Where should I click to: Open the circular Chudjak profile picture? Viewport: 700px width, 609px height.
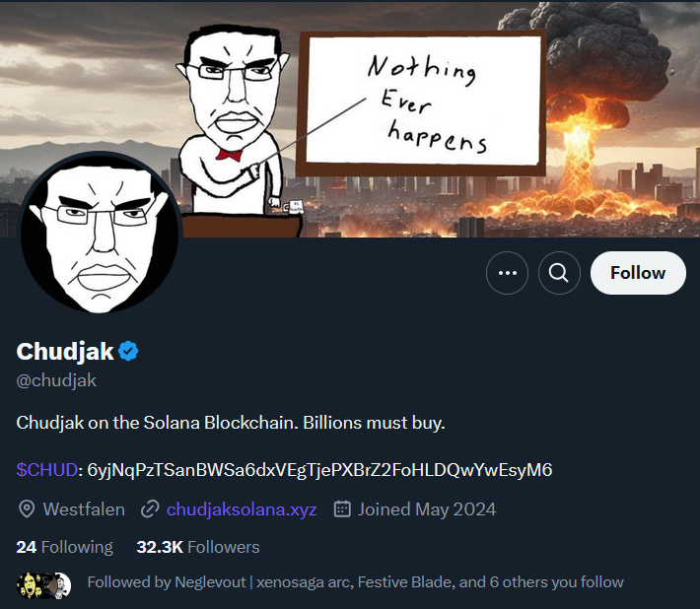coord(100,233)
